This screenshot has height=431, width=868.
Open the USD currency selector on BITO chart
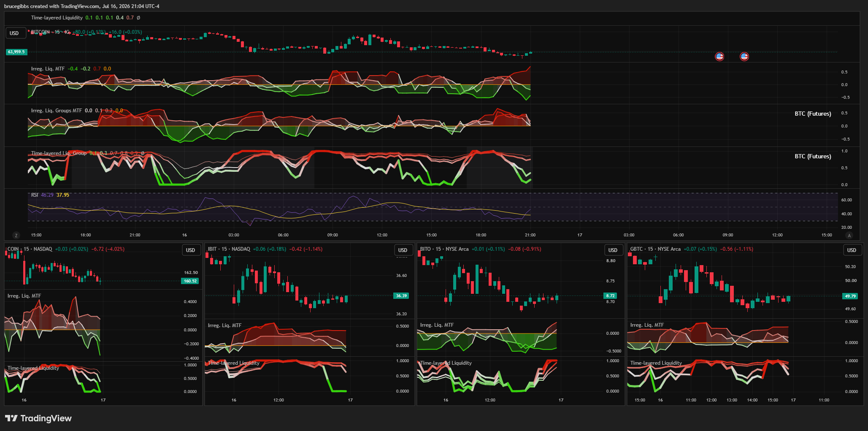(613, 250)
